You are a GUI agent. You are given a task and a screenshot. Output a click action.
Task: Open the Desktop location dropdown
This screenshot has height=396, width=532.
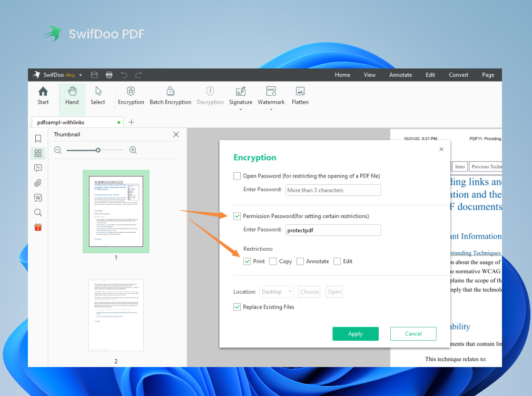point(276,292)
